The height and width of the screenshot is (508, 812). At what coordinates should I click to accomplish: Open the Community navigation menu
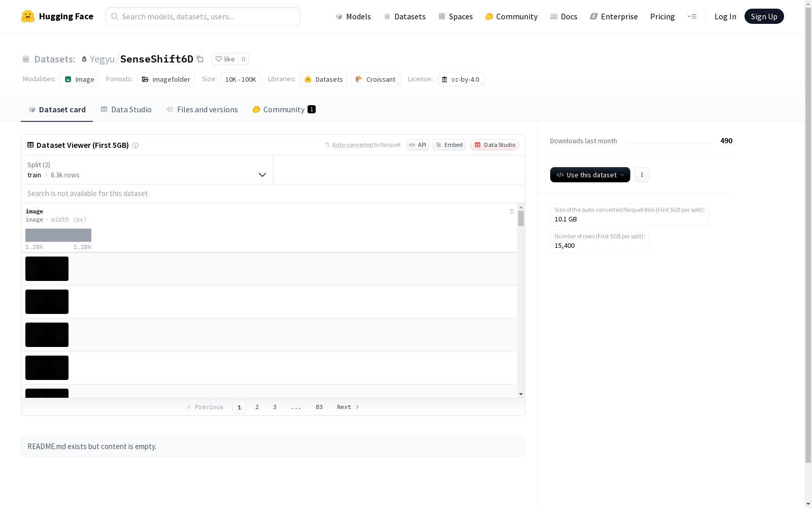(512, 16)
